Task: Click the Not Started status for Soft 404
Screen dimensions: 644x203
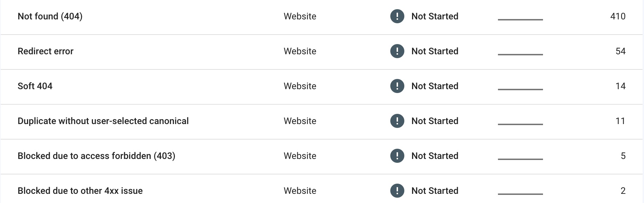Action: [435, 86]
